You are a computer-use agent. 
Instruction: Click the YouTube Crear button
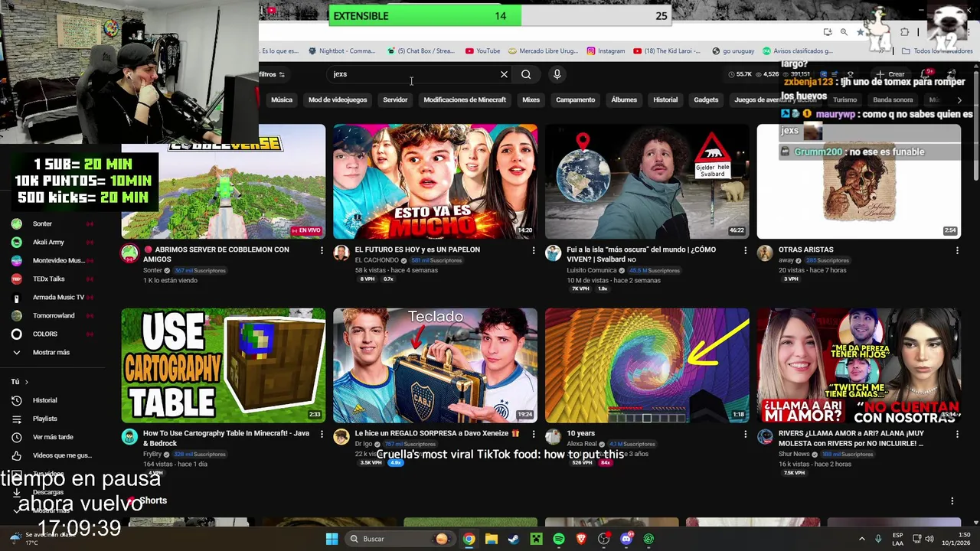[x=892, y=74]
